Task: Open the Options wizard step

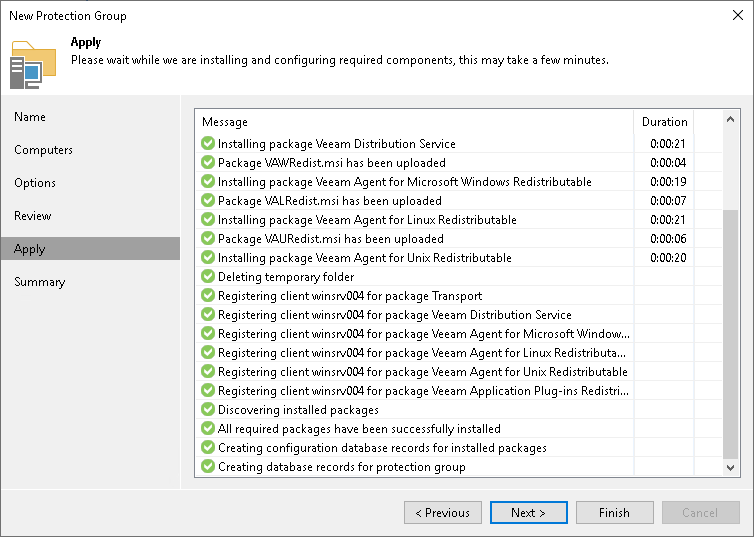Action: click(x=35, y=183)
